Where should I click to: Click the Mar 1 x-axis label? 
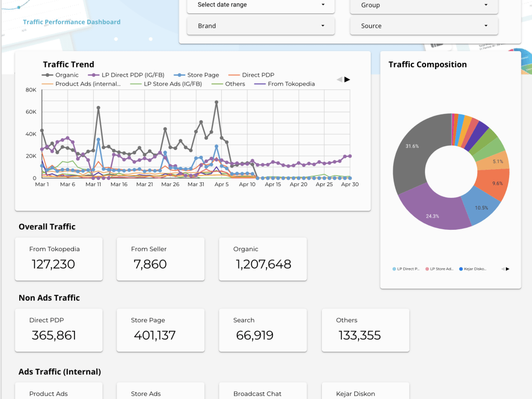[x=42, y=184]
